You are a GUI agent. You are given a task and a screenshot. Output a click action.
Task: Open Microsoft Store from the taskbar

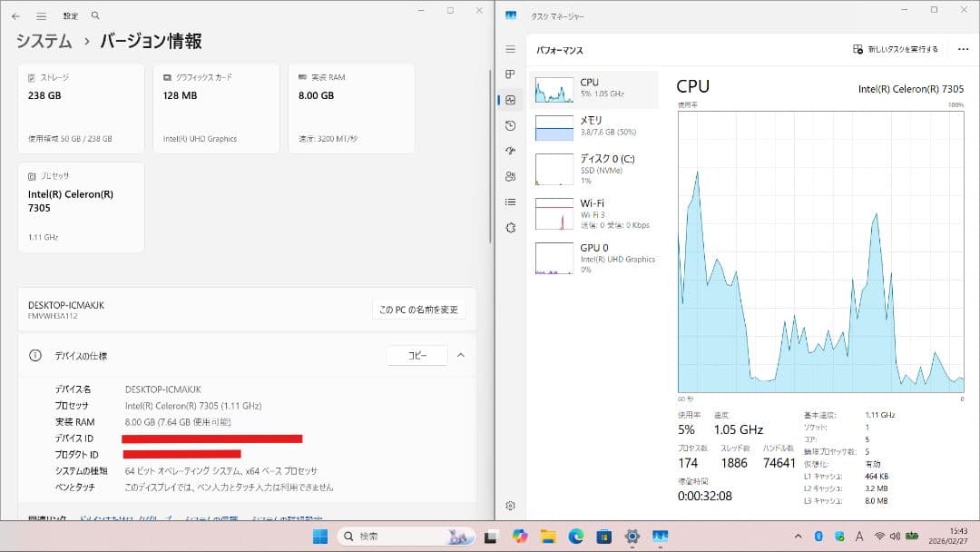pyautogui.click(x=604, y=537)
